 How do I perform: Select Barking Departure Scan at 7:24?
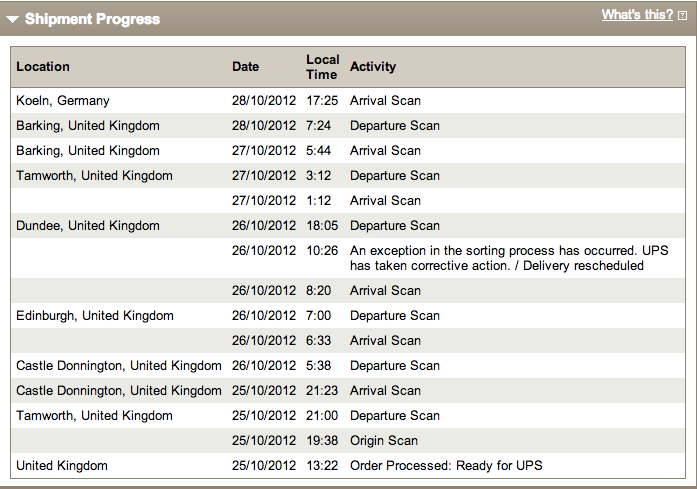pyautogui.click(x=348, y=125)
